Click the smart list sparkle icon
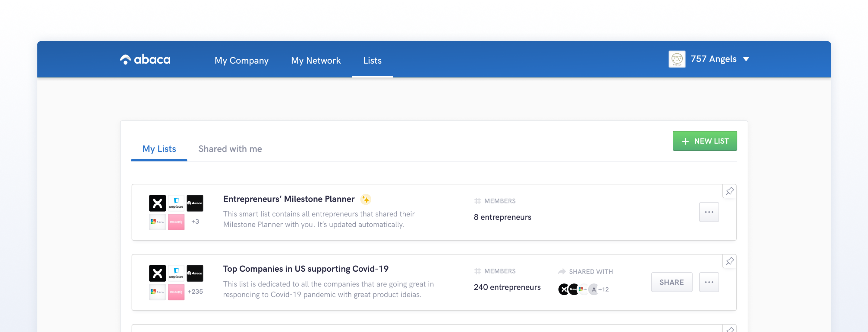Image resolution: width=868 pixels, height=332 pixels. [x=365, y=200]
